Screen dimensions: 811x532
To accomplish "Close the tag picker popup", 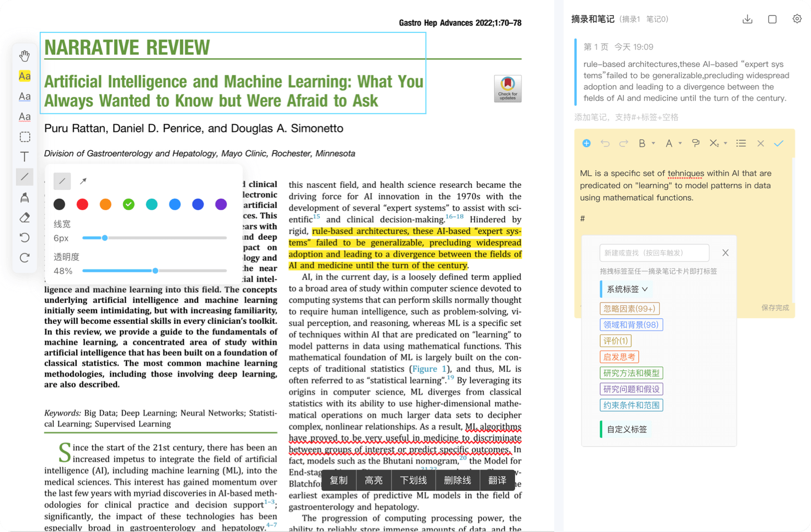I will point(725,253).
